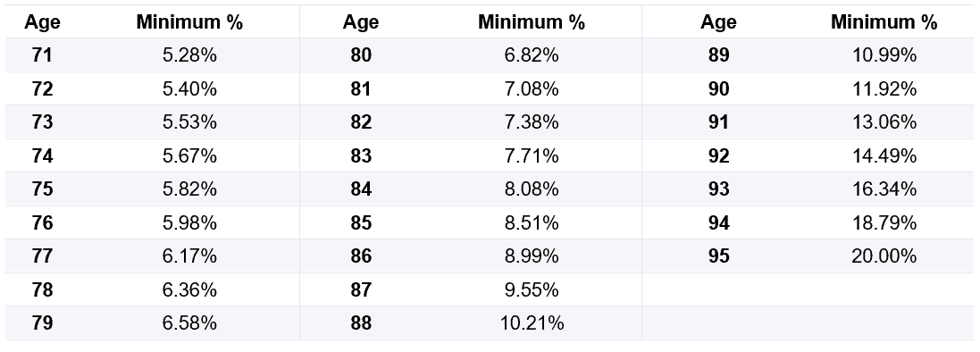Click the age 79 cell

pyautogui.click(x=42, y=323)
